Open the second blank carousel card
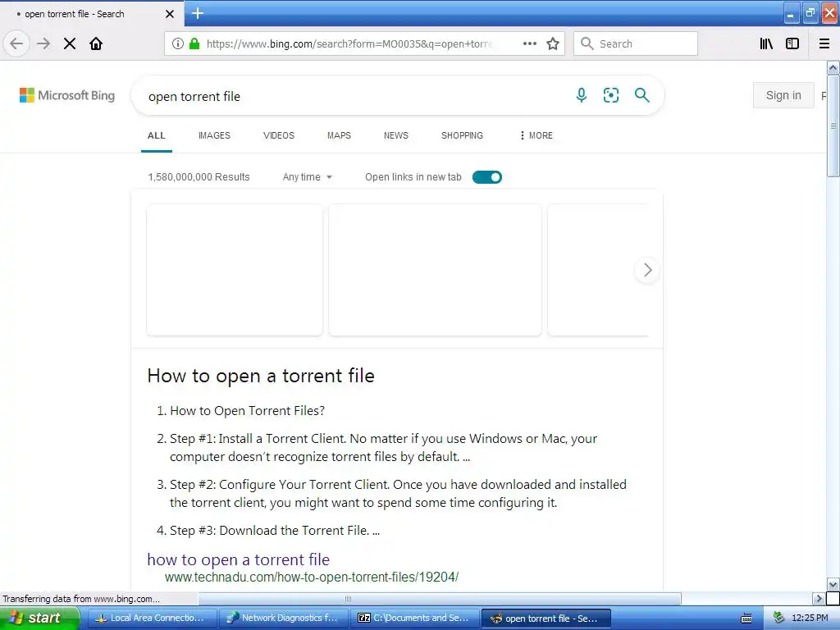 click(x=435, y=270)
